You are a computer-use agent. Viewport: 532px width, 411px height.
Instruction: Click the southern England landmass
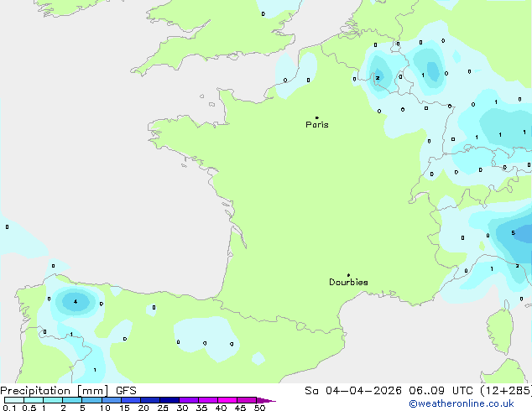tap(218, 34)
